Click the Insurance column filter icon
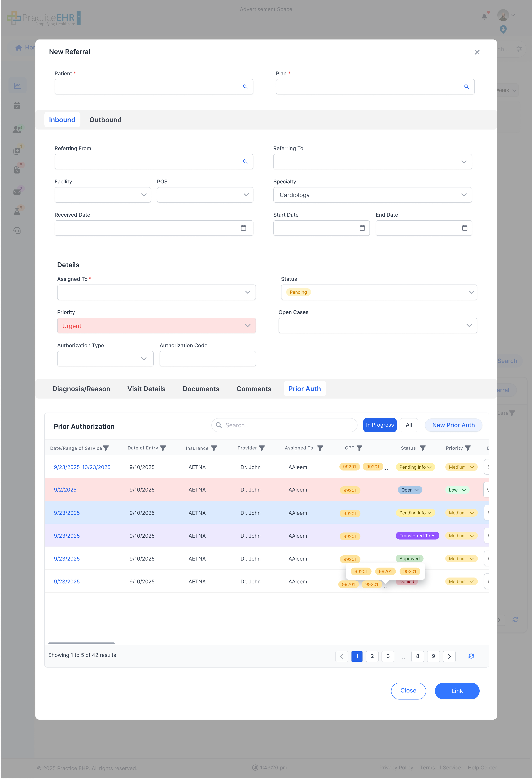 pyautogui.click(x=214, y=448)
